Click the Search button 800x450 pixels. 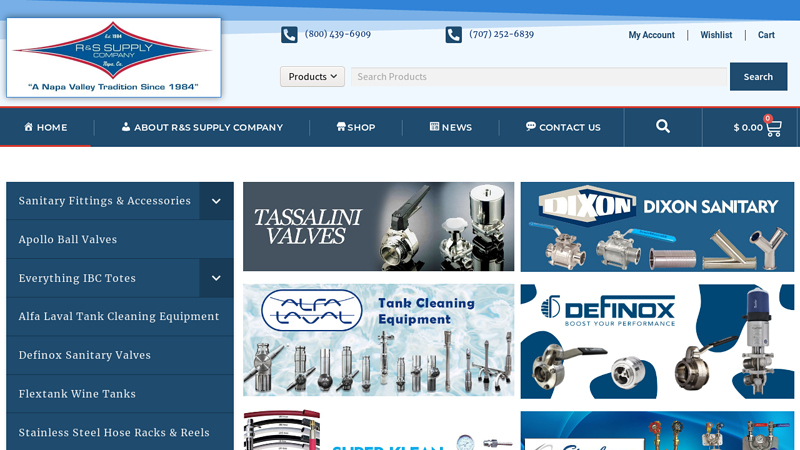click(x=758, y=77)
